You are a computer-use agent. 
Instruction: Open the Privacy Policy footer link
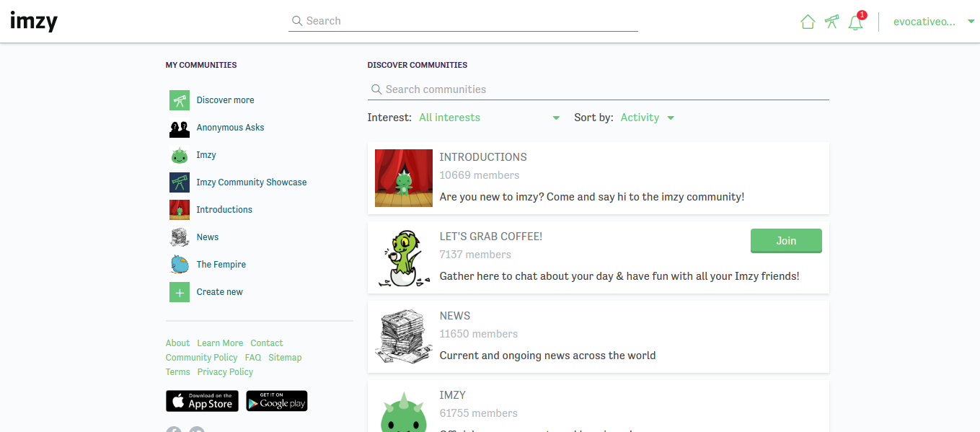[225, 372]
